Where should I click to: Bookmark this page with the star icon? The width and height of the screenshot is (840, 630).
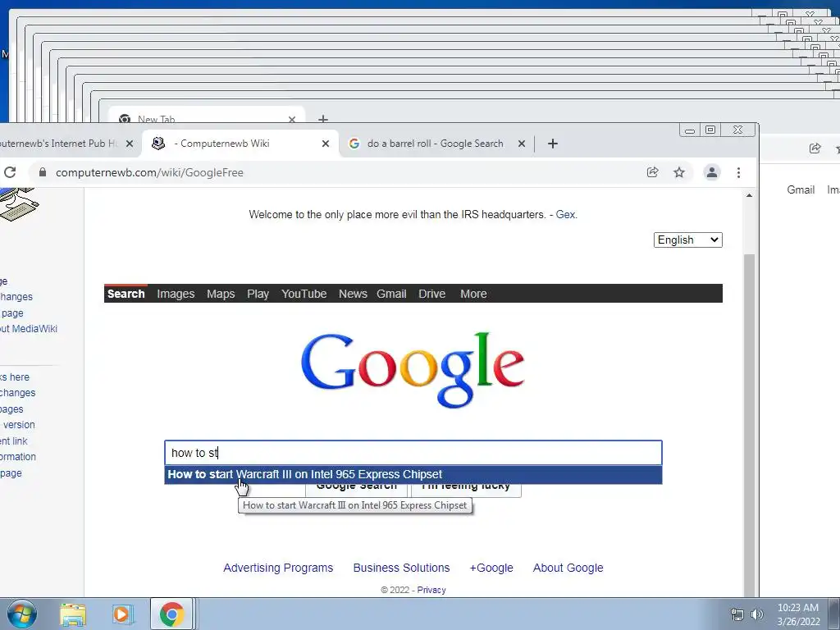point(679,172)
